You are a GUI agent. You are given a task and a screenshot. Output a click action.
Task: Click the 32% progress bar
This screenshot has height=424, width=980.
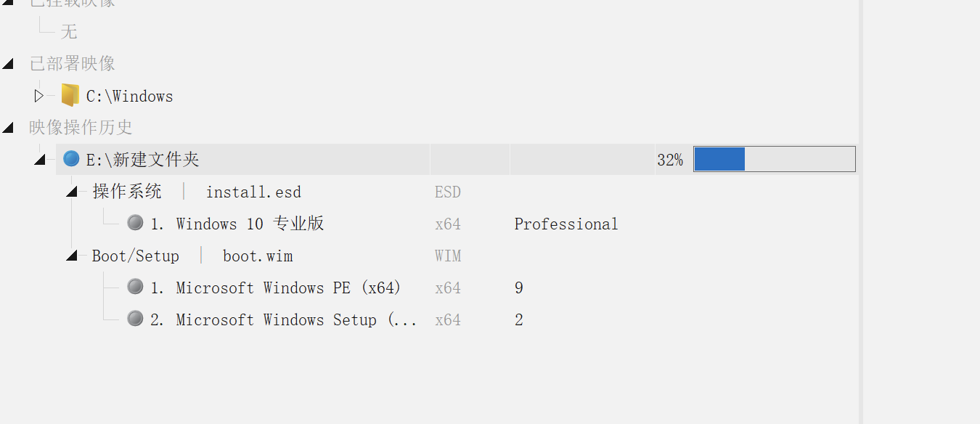coord(774,159)
